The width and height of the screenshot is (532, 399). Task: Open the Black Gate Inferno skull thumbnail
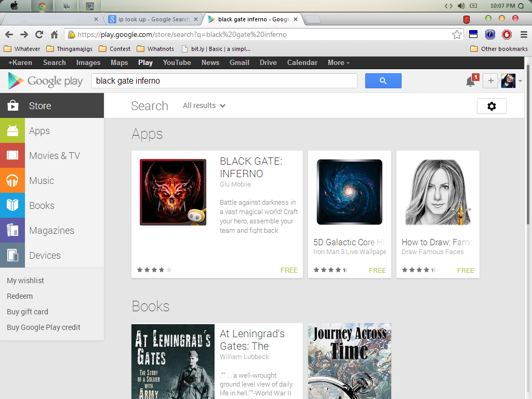tap(173, 192)
